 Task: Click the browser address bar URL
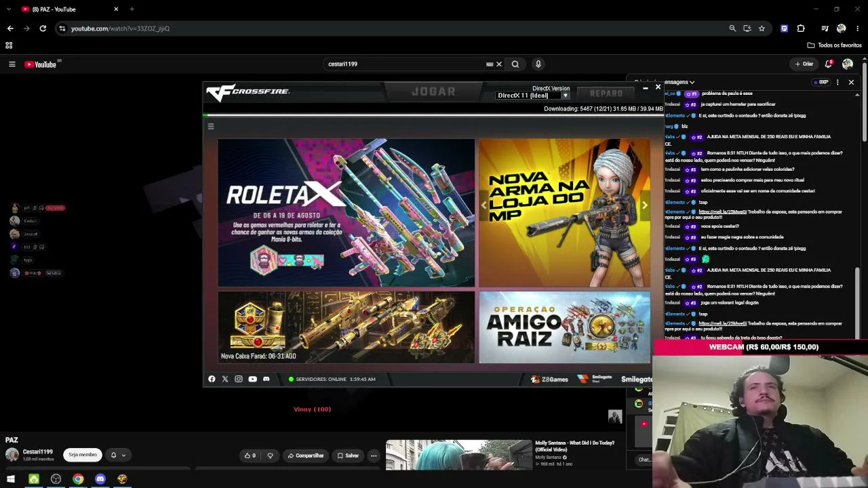[121, 28]
